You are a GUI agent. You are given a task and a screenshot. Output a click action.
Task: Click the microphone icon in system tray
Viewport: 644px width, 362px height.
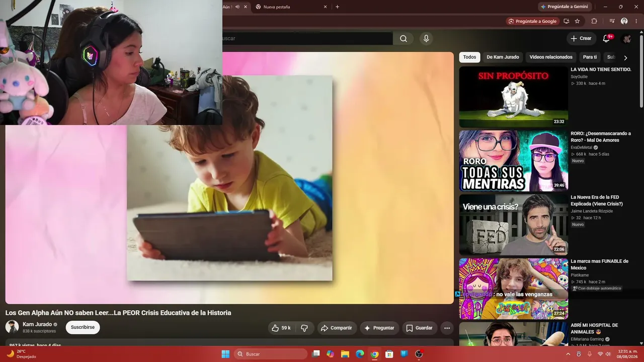click(x=590, y=354)
